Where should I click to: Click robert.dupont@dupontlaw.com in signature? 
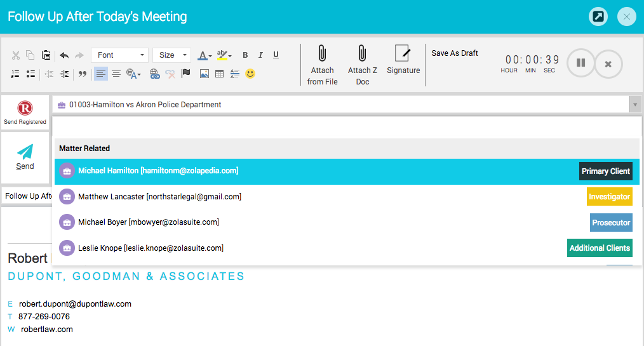pyautogui.click(x=75, y=304)
